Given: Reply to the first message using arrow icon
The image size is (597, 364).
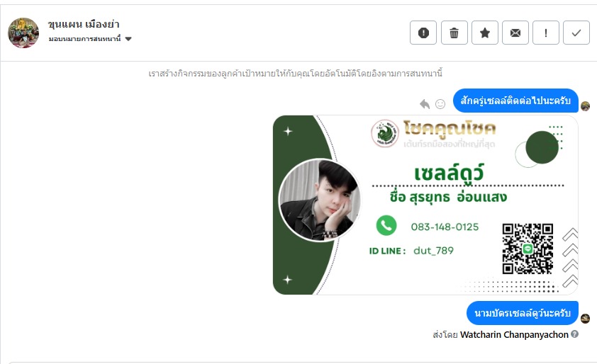Looking at the screenshot, I should coord(425,104).
